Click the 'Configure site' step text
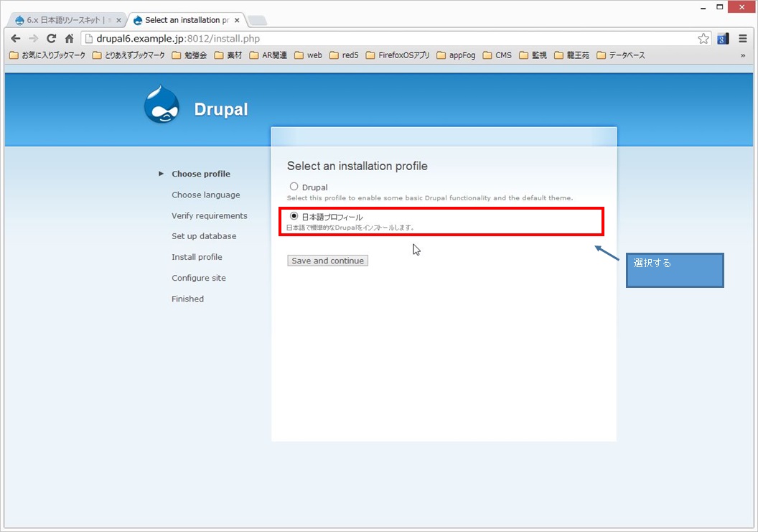The width and height of the screenshot is (758, 532). [x=199, y=278]
